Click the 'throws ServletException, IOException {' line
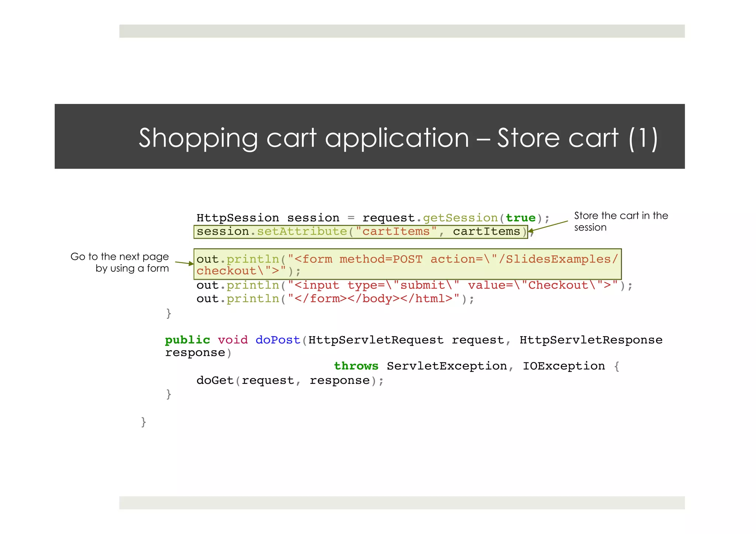 click(x=477, y=366)
